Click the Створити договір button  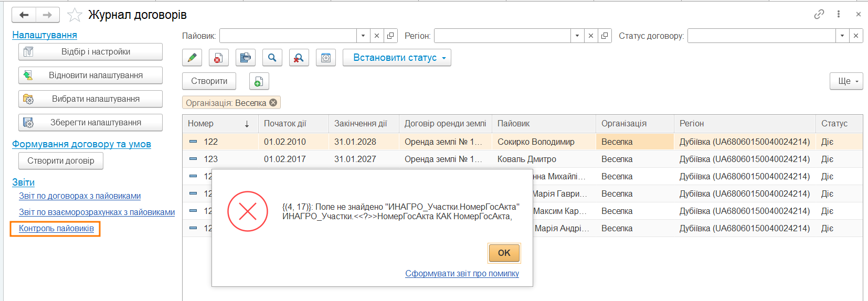click(x=61, y=160)
